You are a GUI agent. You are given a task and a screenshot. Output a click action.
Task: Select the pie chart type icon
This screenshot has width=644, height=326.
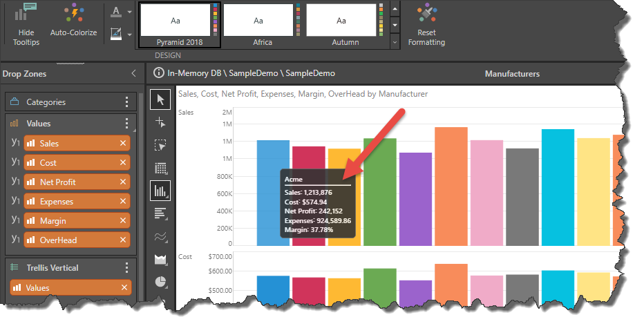(x=160, y=282)
